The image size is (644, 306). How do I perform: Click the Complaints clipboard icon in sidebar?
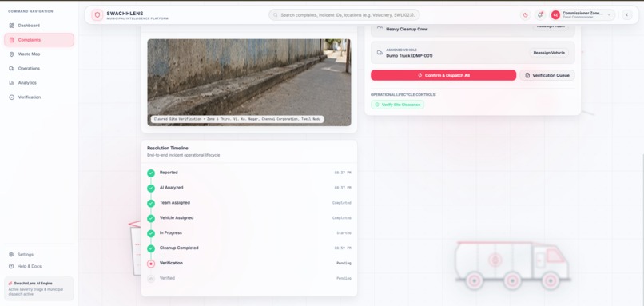tap(11, 40)
